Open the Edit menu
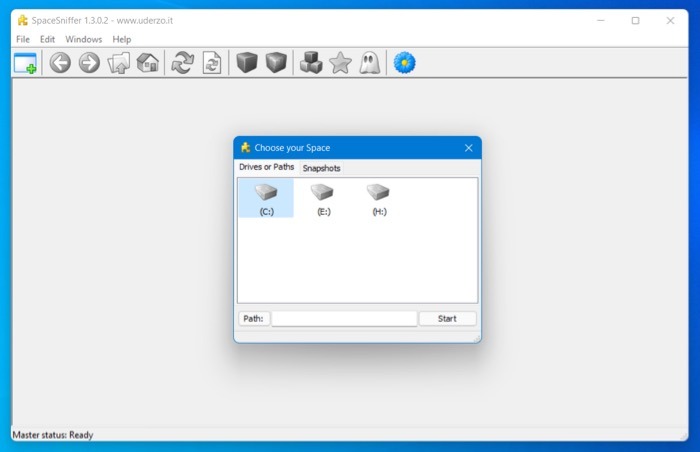Viewport: 700px width, 452px height. coord(47,39)
